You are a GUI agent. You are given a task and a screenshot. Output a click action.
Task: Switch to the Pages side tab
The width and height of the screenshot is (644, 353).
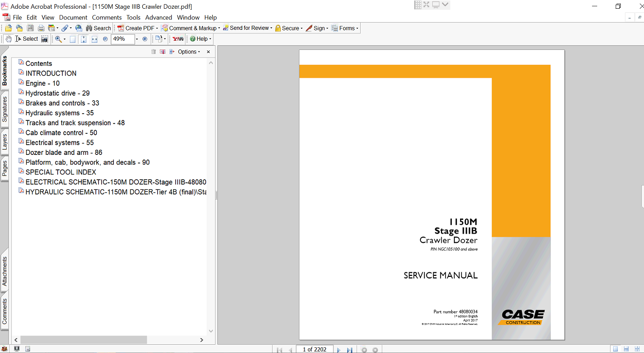point(5,168)
